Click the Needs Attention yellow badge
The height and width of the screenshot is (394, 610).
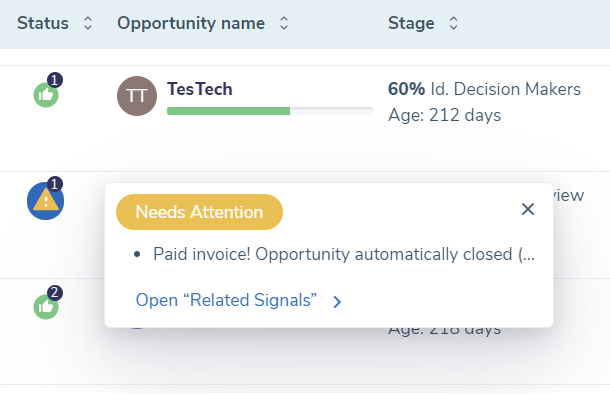coord(199,212)
